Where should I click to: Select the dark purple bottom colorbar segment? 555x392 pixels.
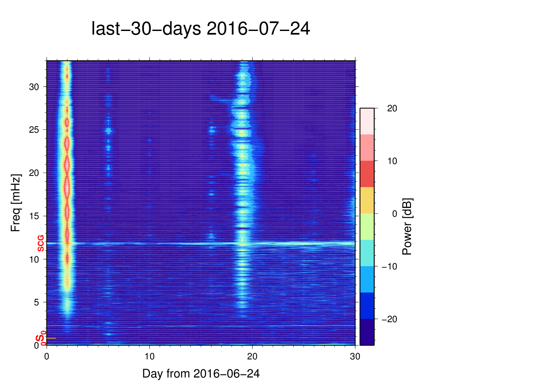tap(367, 332)
